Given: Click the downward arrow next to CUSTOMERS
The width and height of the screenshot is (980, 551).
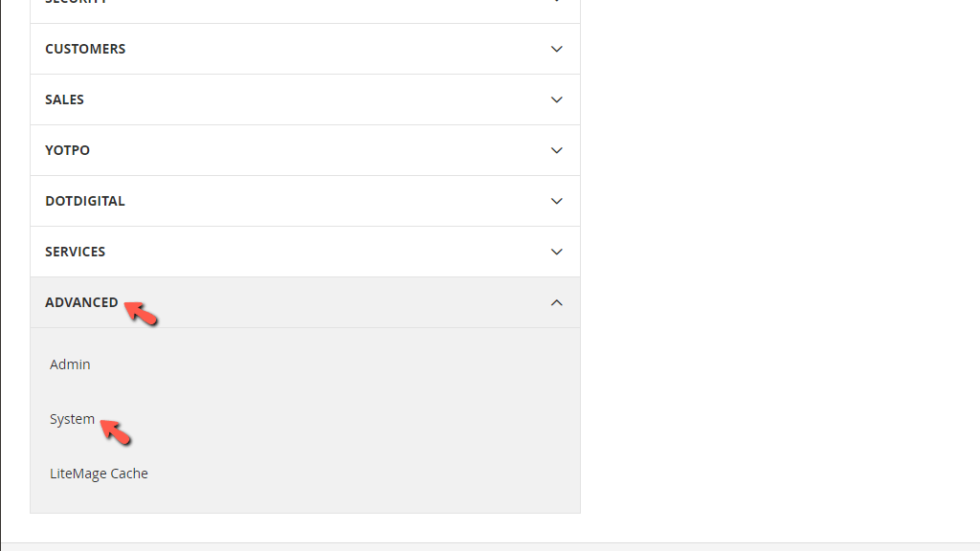Looking at the screenshot, I should pos(556,49).
